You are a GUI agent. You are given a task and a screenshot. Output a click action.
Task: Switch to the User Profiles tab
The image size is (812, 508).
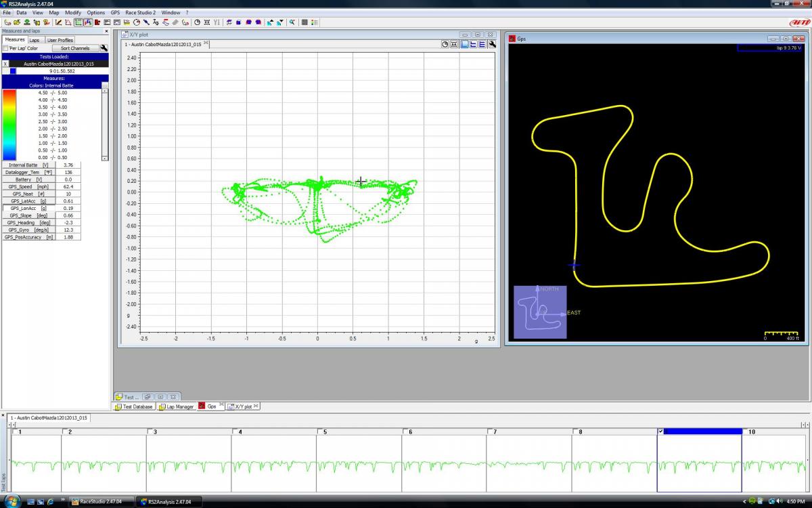click(60, 40)
